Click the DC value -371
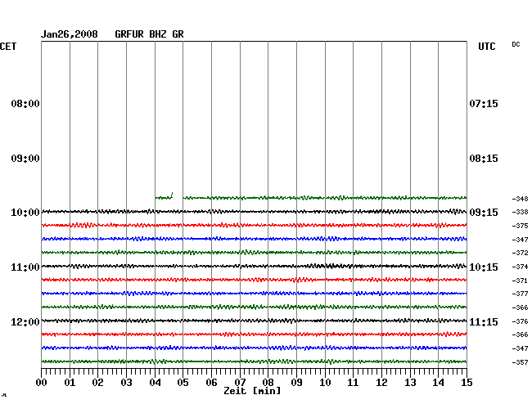Viewport: 532px width, 404px height. tap(520, 281)
